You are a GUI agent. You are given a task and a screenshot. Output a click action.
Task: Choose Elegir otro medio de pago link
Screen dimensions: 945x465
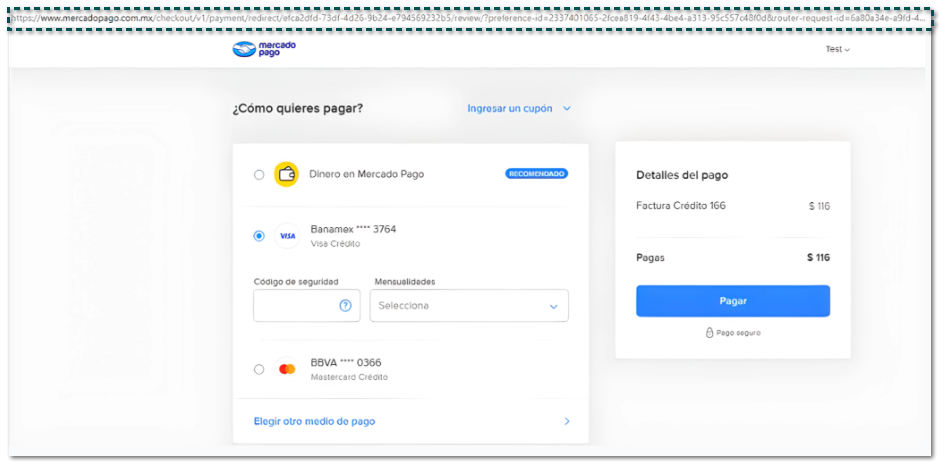pyautogui.click(x=315, y=422)
